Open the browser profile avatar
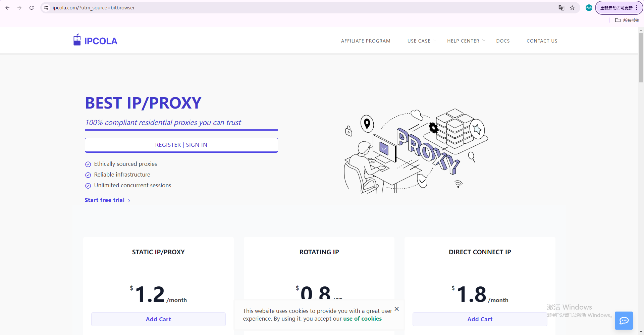Screen dimensions: 644x335 [589, 8]
